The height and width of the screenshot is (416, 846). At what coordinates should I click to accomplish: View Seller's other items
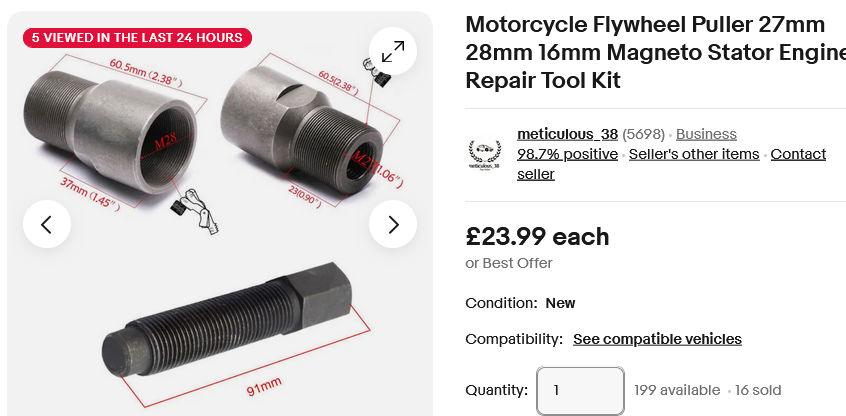[694, 154]
